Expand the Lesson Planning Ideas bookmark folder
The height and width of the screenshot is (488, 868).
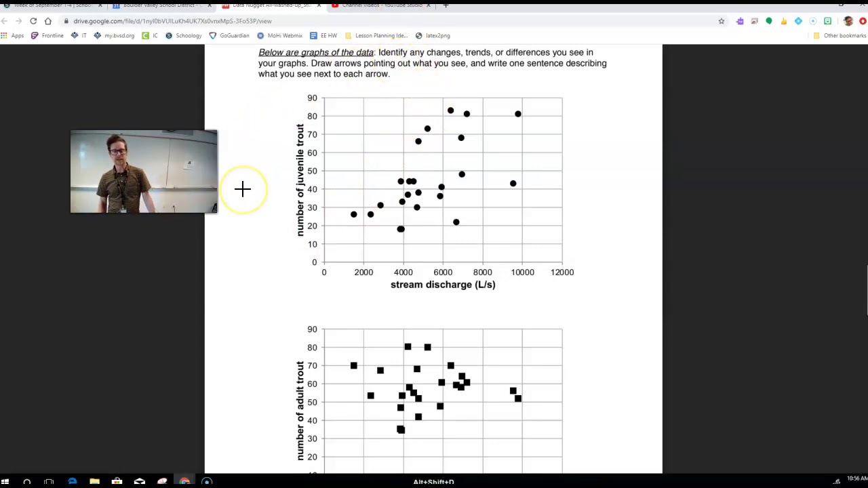[376, 35]
